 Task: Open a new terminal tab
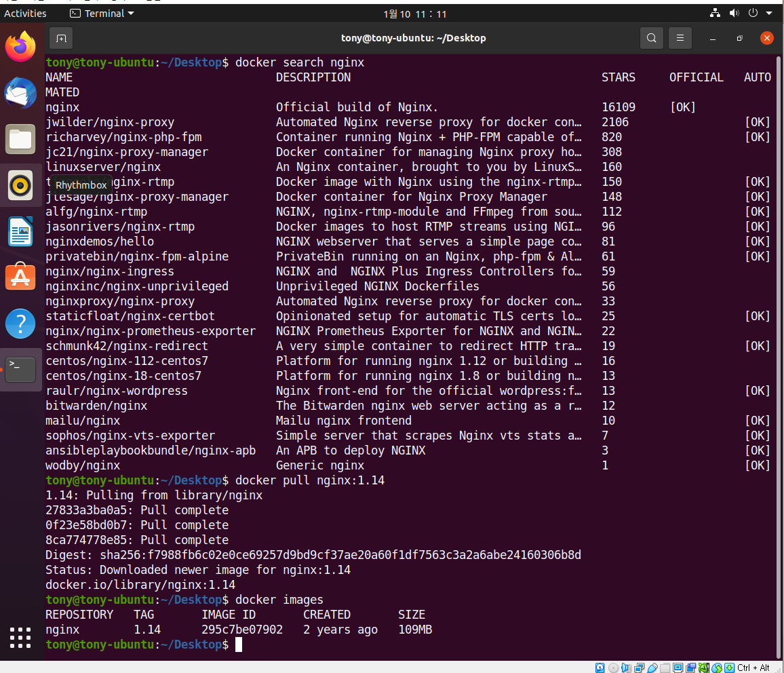tap(61, 39)
